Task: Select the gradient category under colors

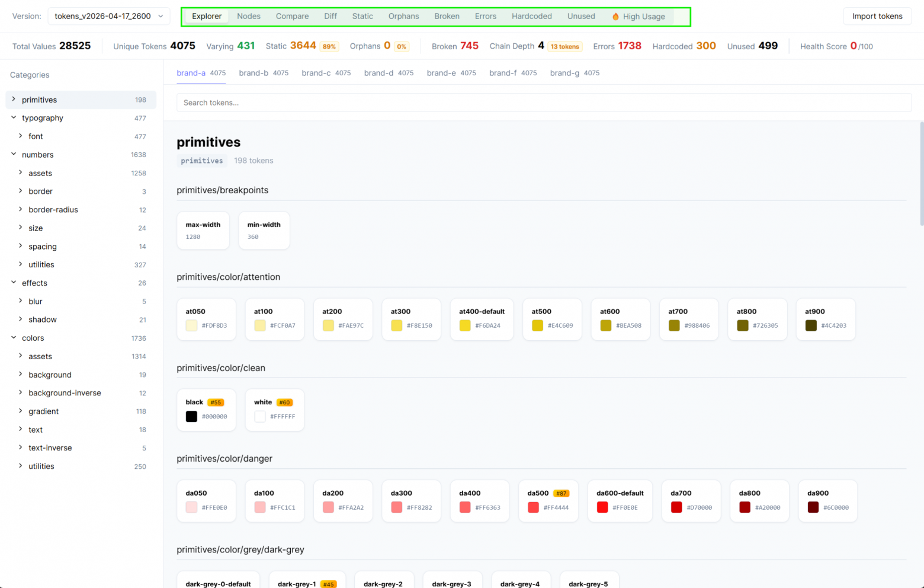Action: [43, 411]
